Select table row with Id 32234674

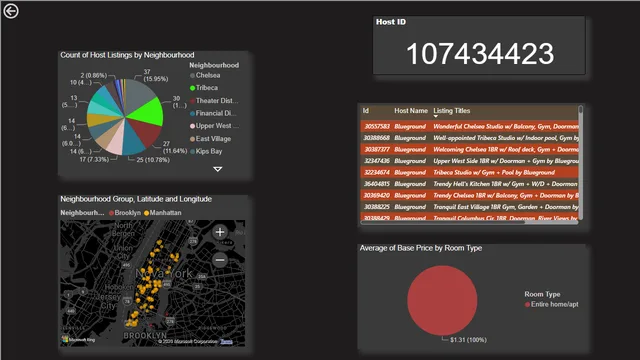[x=469, y=172]
